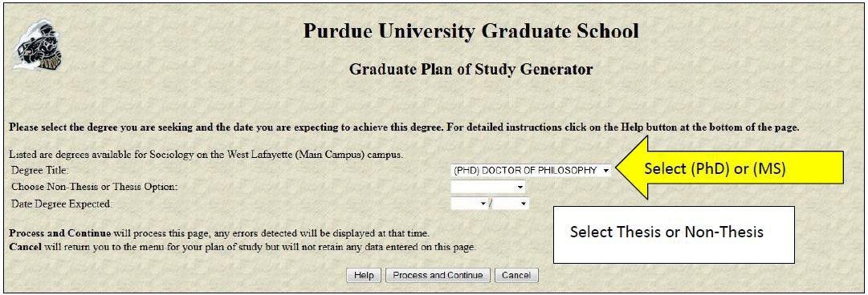
Task: Click the Degree Title label text
Action: coord(40,170)
